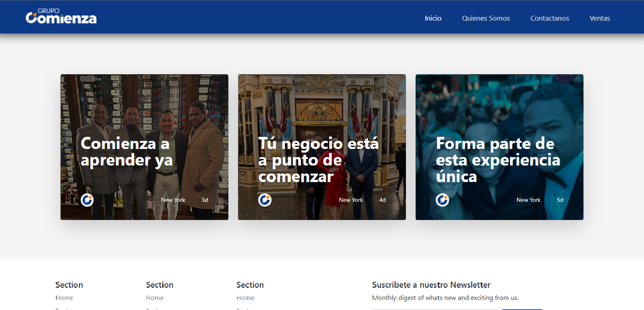Viewport: 644px width, 310px height.
Task: Select Ventas in the navigation bar
Action: [600, 18]
